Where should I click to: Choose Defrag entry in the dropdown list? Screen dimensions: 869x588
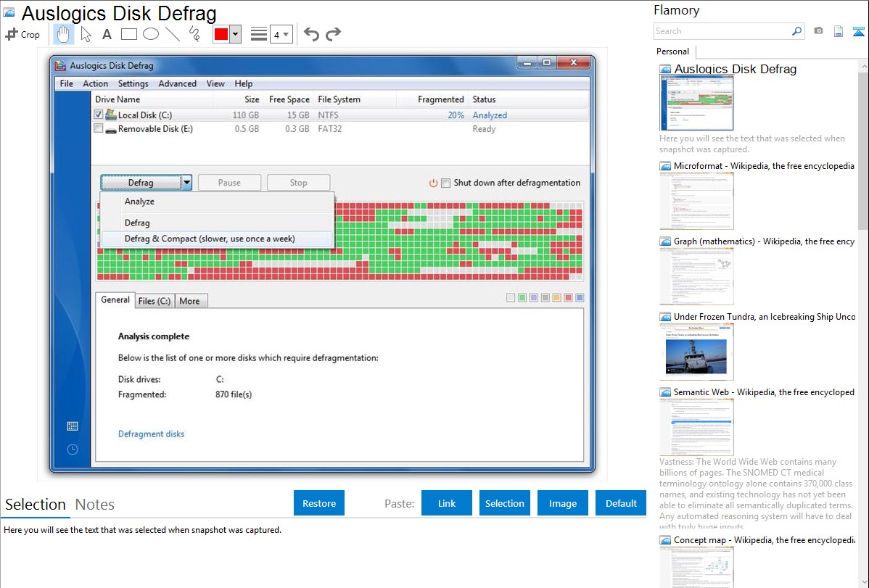(x=217, y=223)
